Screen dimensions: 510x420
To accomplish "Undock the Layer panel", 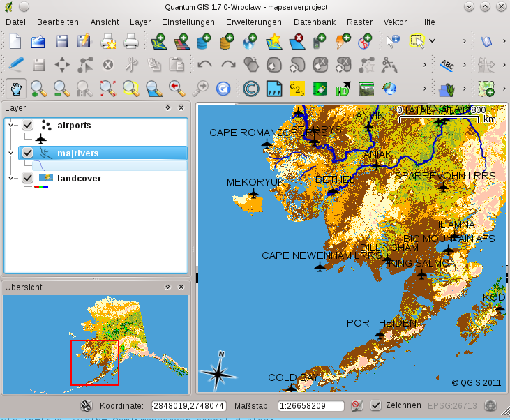I will point(168,107).
